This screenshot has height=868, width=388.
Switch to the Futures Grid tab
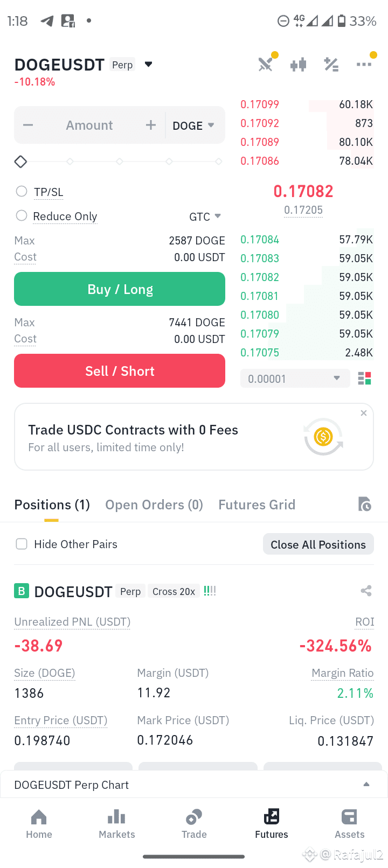[257, 505]
